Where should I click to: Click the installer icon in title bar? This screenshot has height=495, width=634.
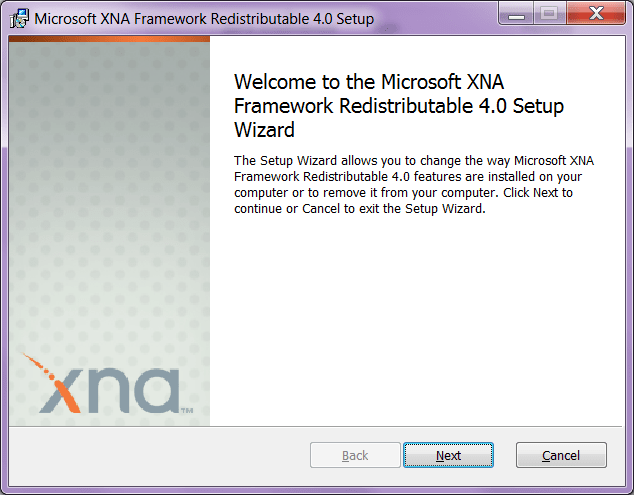(19, 19)
